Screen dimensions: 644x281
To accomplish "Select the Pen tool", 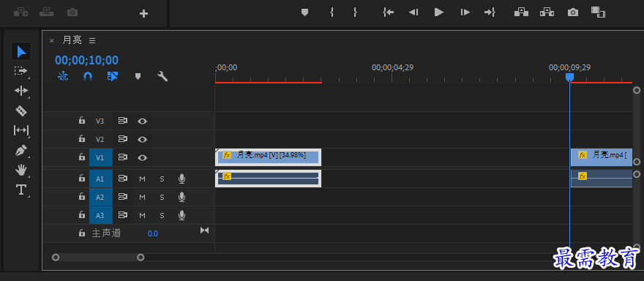I will (21, 150).
